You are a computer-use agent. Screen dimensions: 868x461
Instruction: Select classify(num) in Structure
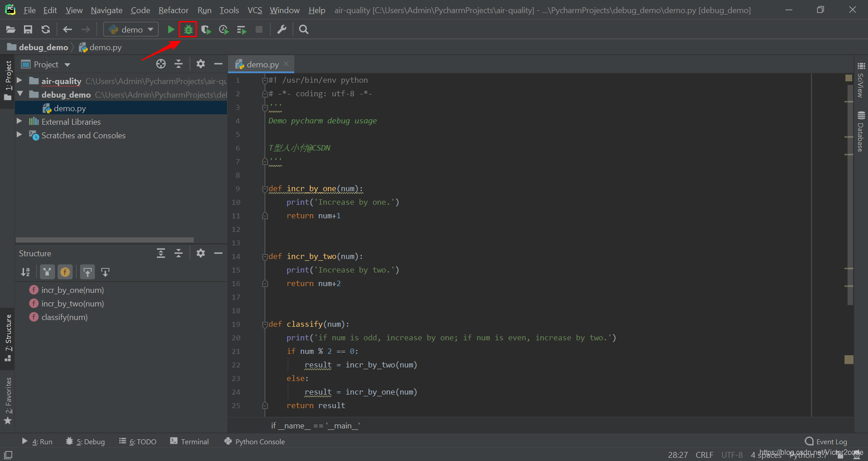[64, 317]
